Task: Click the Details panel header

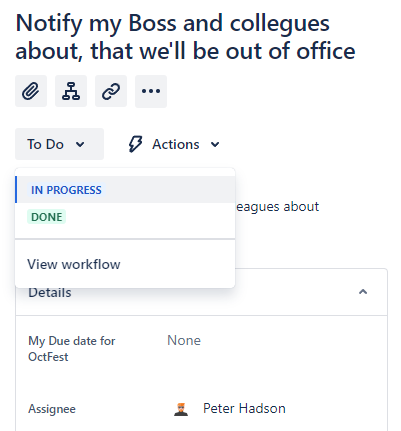Action: click(x=201, y=292)
